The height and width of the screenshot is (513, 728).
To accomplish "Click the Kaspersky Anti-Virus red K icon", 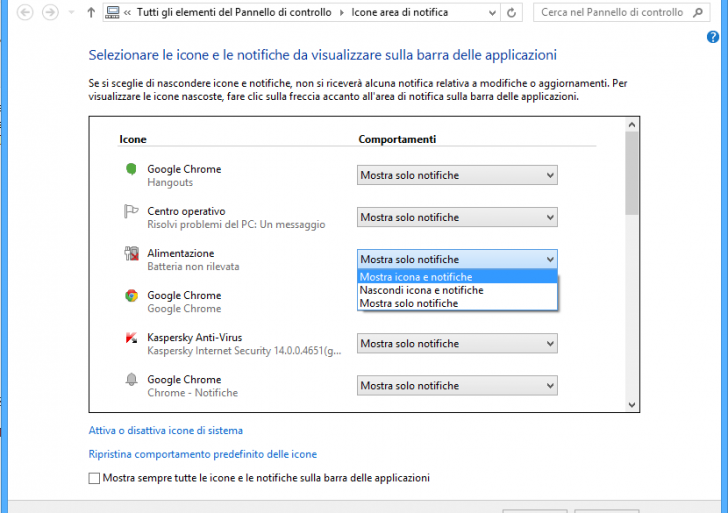I will coord(131,338).
